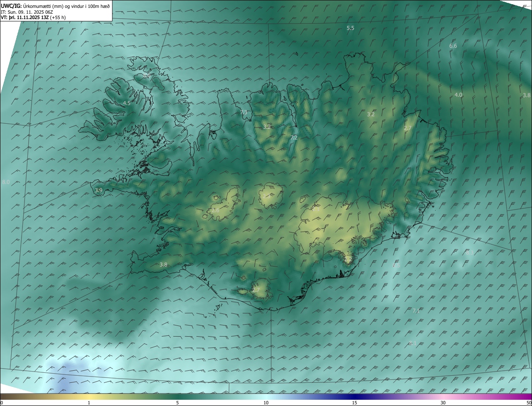Click the colorbar tick label 5

tap(177, 403)
